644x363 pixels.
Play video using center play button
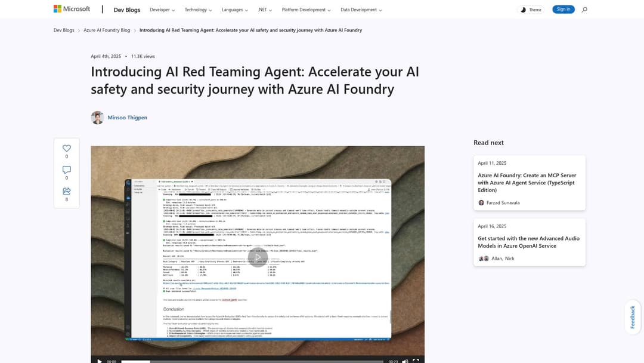pyautogui.click(x=258, y=257)
